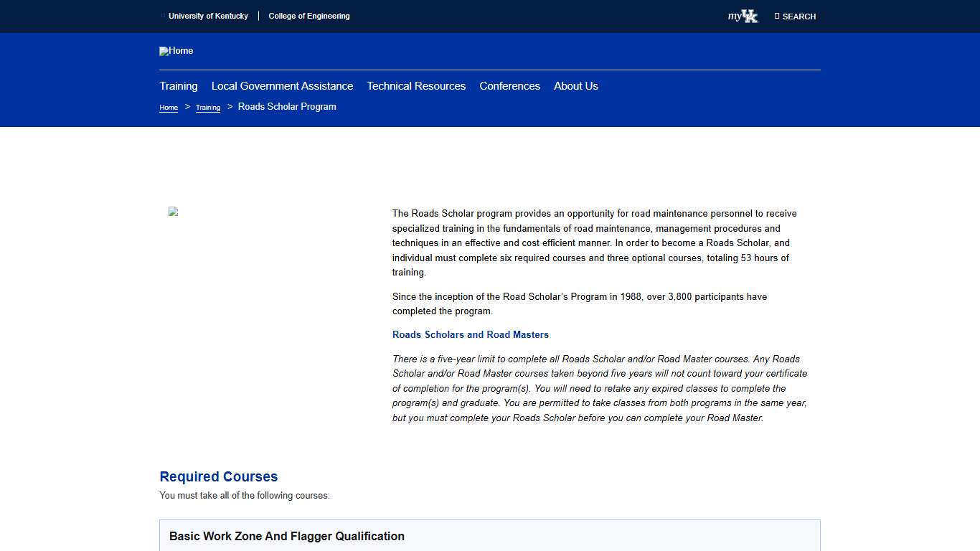This screenshot has height=551, width=980.
Task: Open the Conferences menu
Action: point(509,86)
